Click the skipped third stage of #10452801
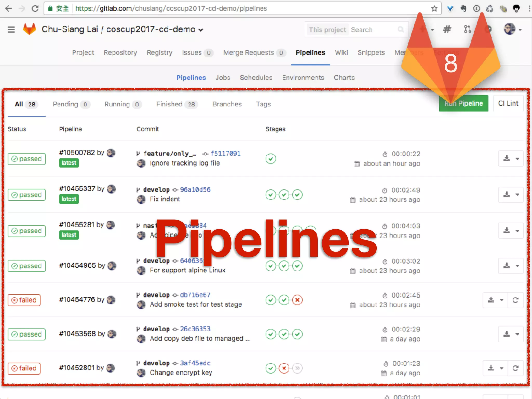532x399 pixels. 297,368
